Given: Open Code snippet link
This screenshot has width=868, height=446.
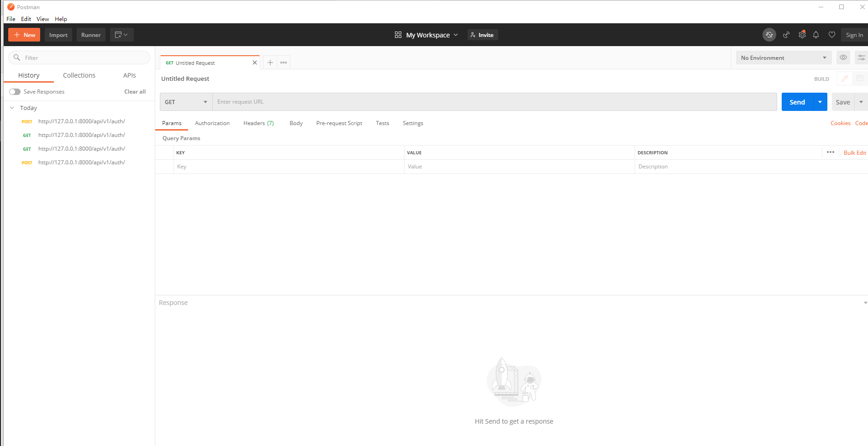Looking at the screenshot, I should tap(862, 123).
